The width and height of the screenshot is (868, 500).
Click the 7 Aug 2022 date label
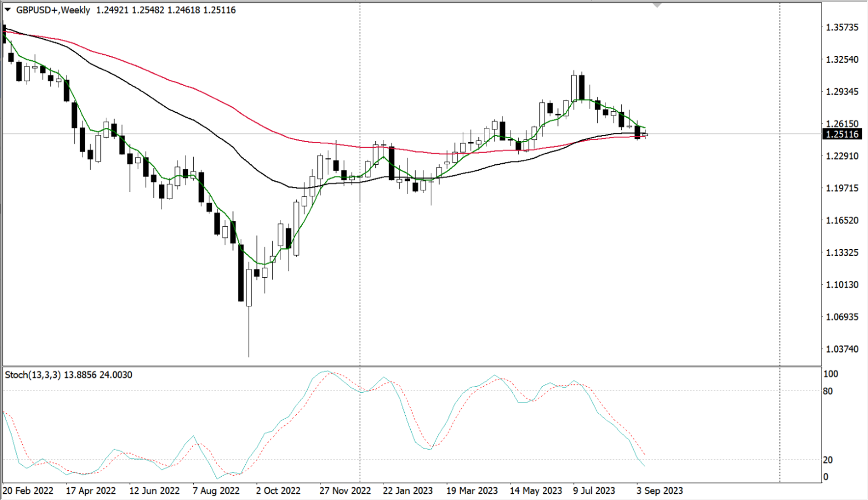tap(216, 491)
